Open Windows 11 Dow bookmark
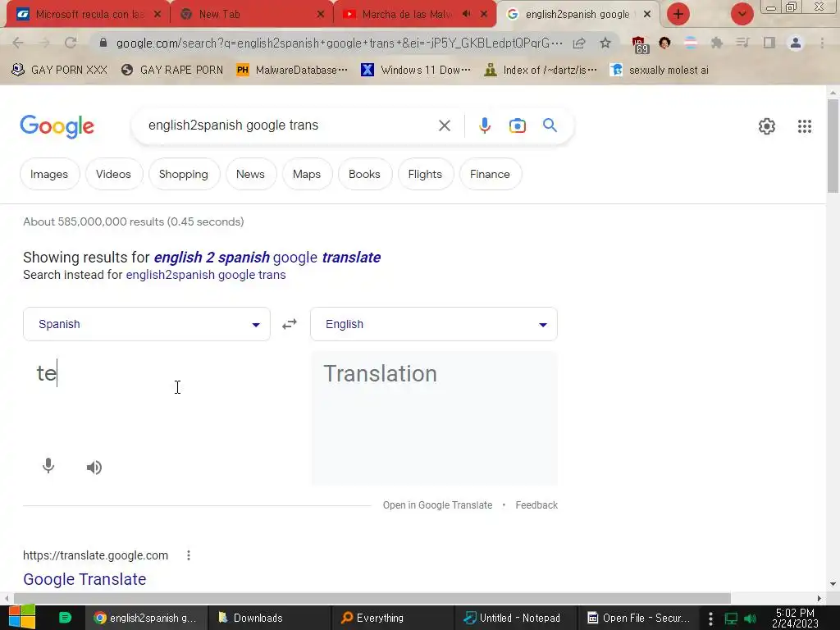The width and height of the screenshot is (840, 630). tap(416, 71)
